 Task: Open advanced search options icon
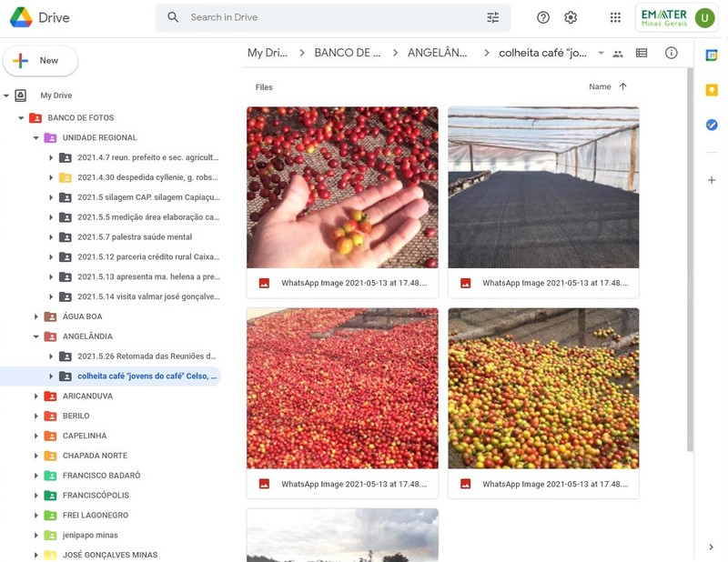[492, 17]
